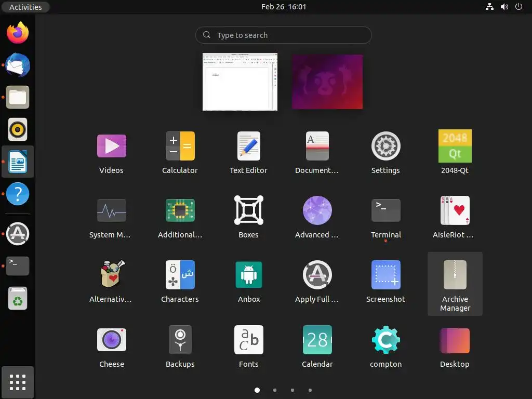Launch Rhythmbox from the dock
Viewport: 532px width, 399px height.
click(18, 129)
